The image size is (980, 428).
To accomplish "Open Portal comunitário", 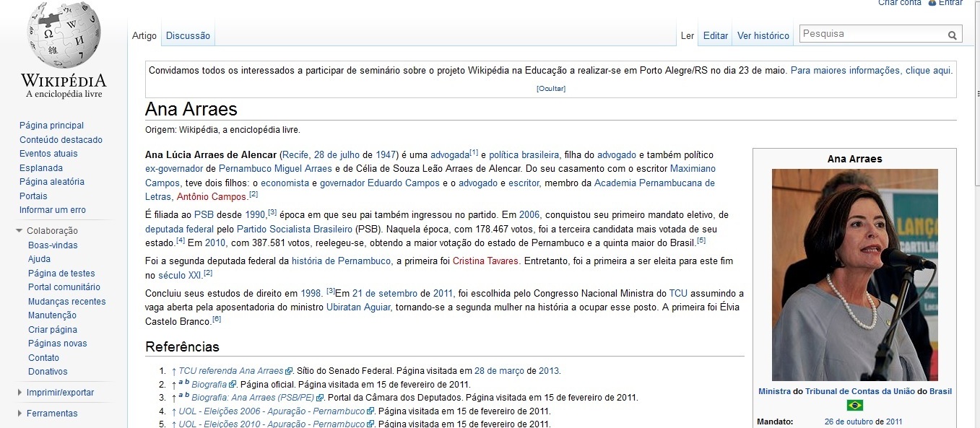I will pos(64,287).
